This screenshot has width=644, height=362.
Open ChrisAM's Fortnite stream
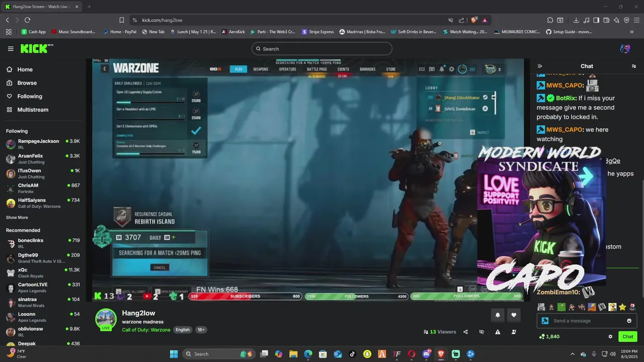[43, 188]
